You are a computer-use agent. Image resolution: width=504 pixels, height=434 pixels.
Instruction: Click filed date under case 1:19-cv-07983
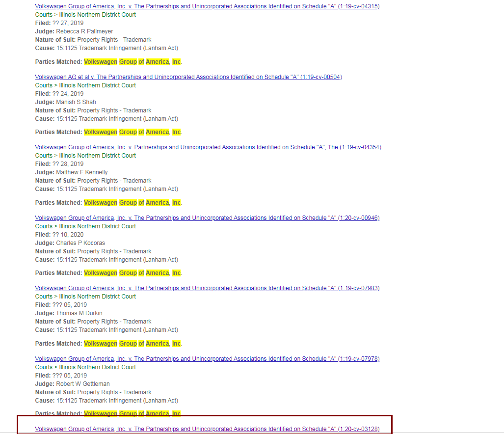69,305
